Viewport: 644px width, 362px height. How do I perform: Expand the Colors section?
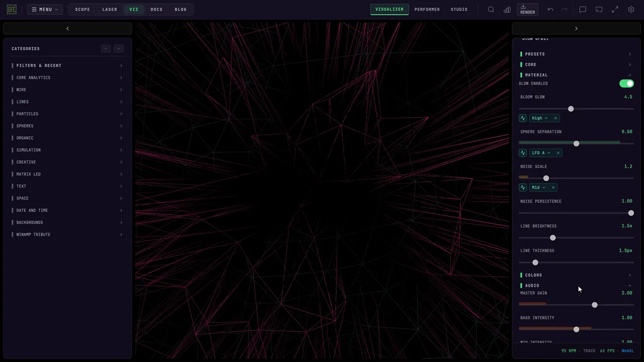(576, 275)
